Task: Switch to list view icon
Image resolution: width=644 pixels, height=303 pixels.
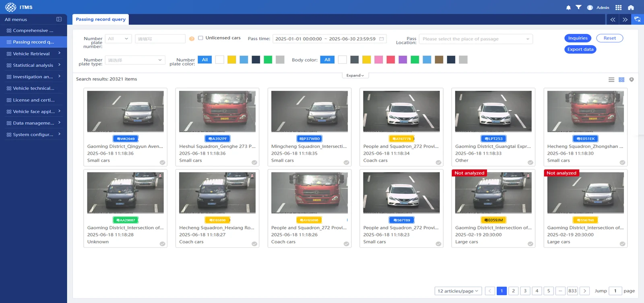Action: [611, 80]
